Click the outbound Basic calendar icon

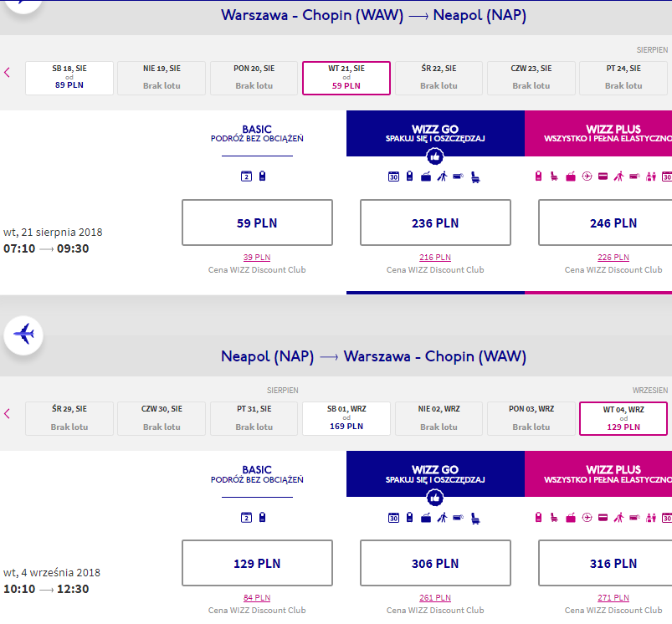(246, 176)
